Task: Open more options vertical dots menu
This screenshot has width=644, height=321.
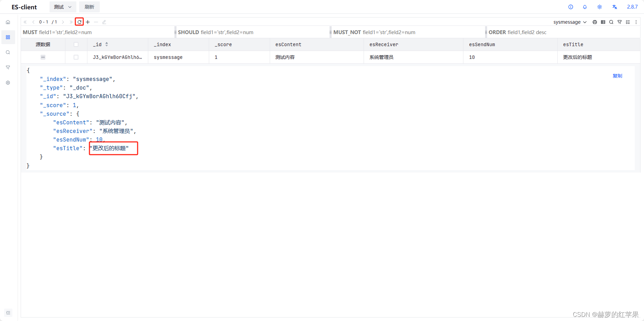Action: [636, 22]
